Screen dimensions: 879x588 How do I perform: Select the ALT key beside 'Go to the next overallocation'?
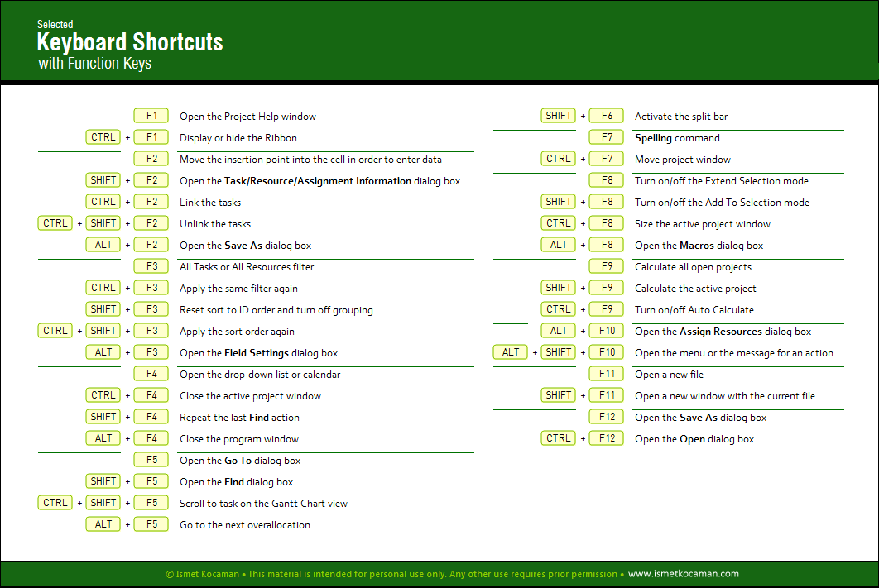(103, 524)
